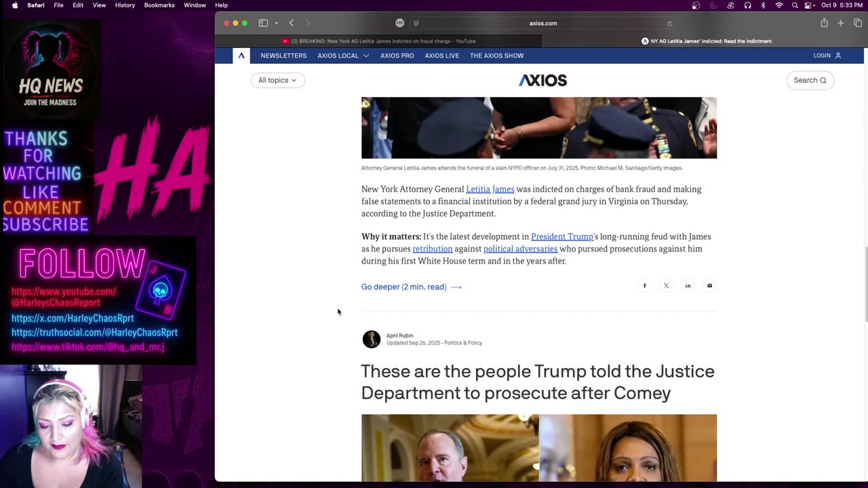This screenshot has width=868, height=488.
Task: Open the Wi-Fi menu bar icon
Action: [x=779, y=5]
